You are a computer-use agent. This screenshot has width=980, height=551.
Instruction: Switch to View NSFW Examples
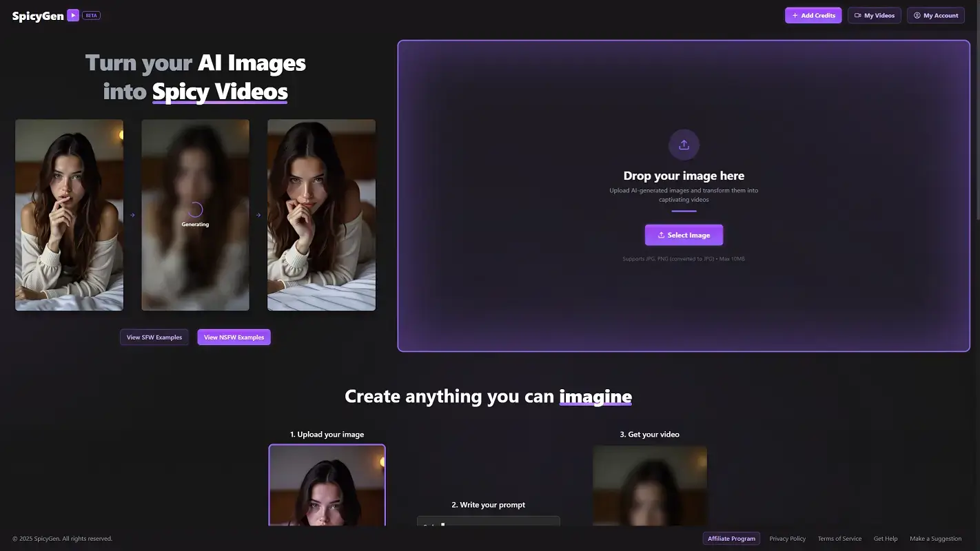coord(234,337)
